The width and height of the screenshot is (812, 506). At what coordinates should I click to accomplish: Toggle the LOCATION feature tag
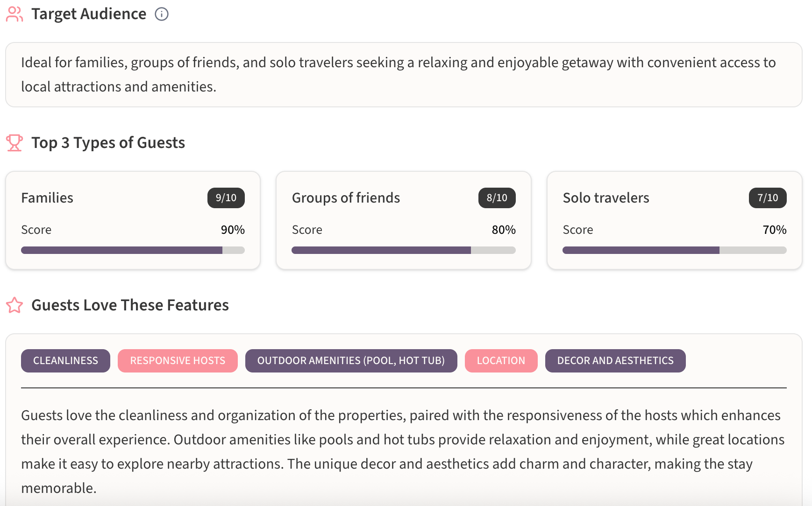click(501, 361)
